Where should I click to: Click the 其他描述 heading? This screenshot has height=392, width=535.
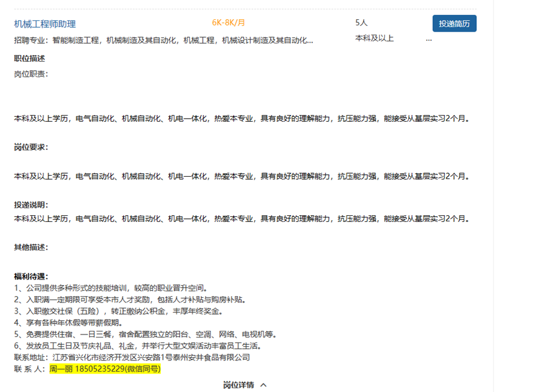31,247
